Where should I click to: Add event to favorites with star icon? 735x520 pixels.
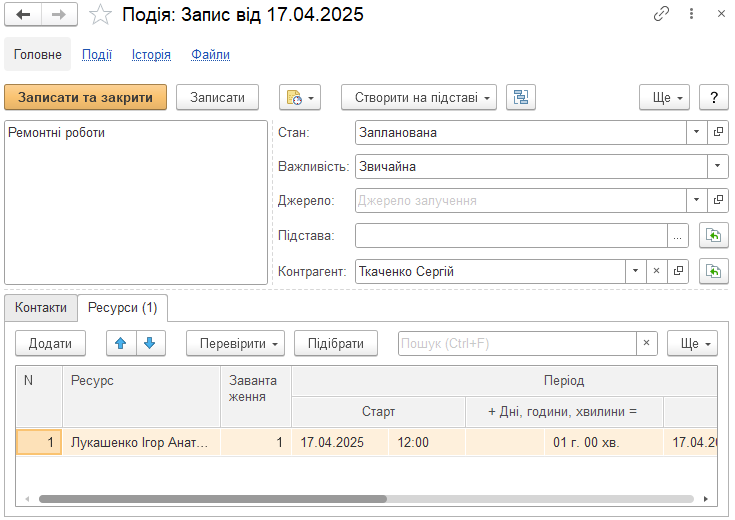click(x=100, y=15)
